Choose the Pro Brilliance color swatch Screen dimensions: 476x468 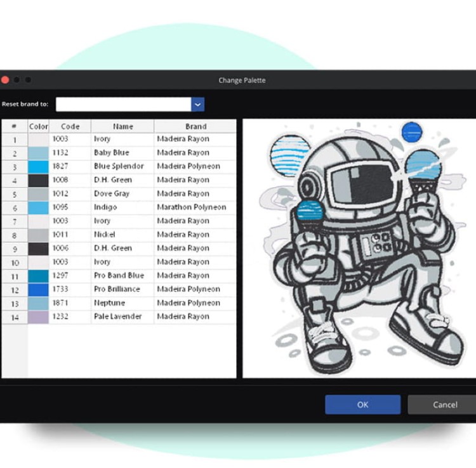point(38,290)
